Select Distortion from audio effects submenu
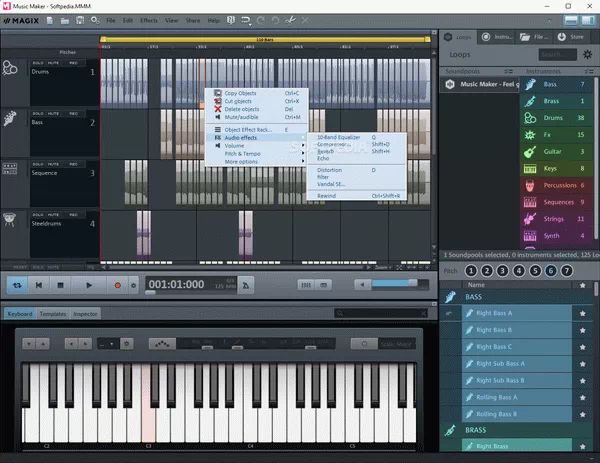Image resolution: width=600 pixels, height=463 pixels. (356, 170)
